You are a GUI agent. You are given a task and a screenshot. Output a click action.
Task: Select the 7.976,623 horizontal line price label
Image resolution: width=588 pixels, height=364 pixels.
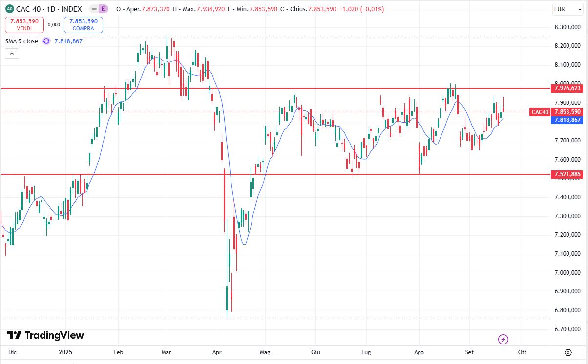tap(566, 88)
